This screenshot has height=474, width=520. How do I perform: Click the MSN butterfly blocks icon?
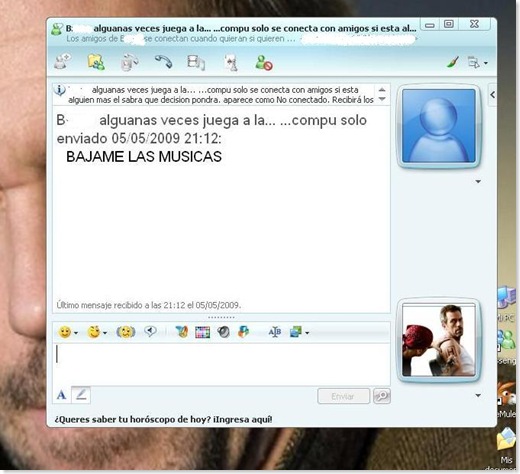coord(244,332)
